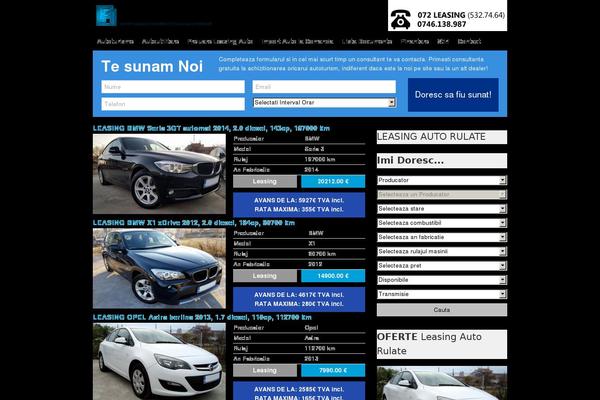The image size is (600, 400).
Task: Click the 112700 km mileage value
Action: click(320, 348)
